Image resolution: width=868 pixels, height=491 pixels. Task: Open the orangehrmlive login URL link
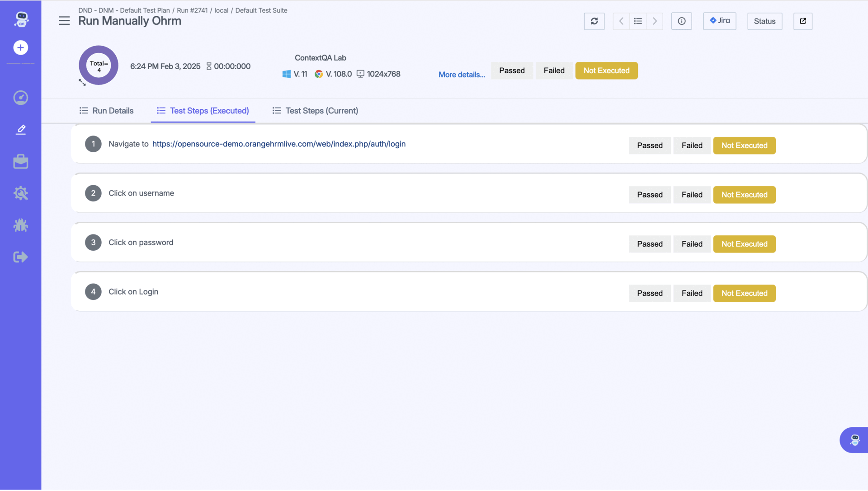tap(278, 144)
